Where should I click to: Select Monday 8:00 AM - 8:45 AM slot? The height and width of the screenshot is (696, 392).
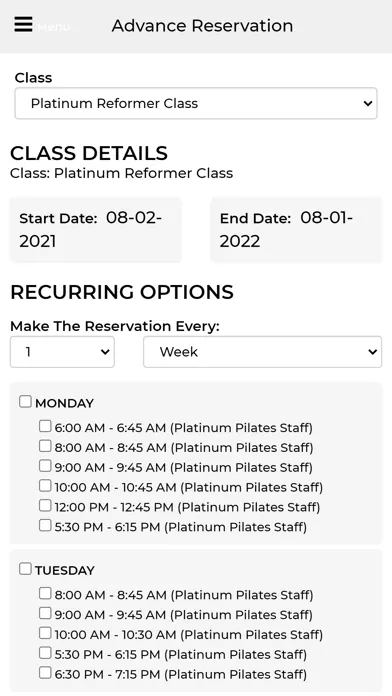pyautogui.click(x=45, y=446)
